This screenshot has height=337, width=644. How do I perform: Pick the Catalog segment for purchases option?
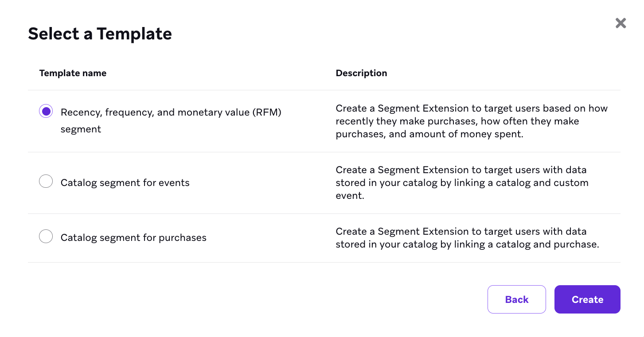coord(46,236)
